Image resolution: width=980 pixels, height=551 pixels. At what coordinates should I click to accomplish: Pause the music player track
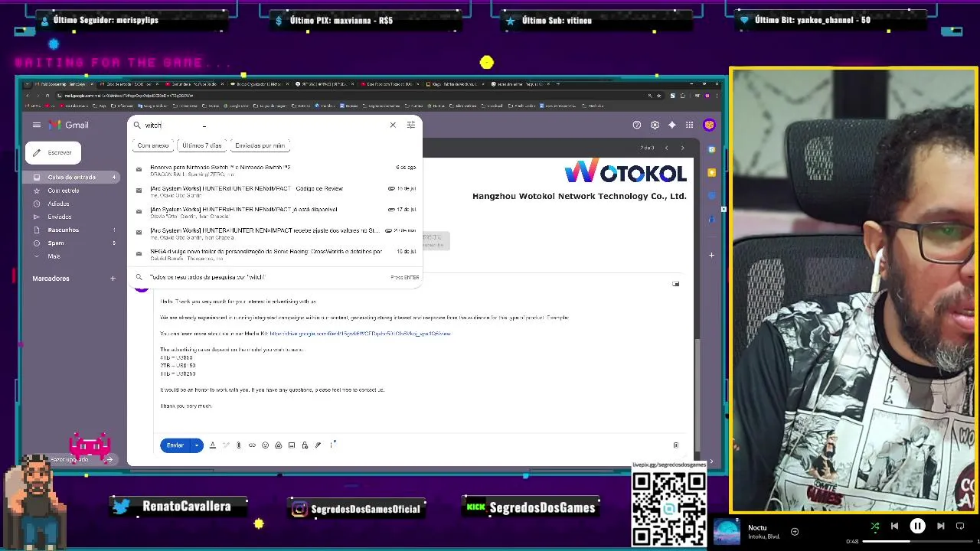tap(917, 526)
